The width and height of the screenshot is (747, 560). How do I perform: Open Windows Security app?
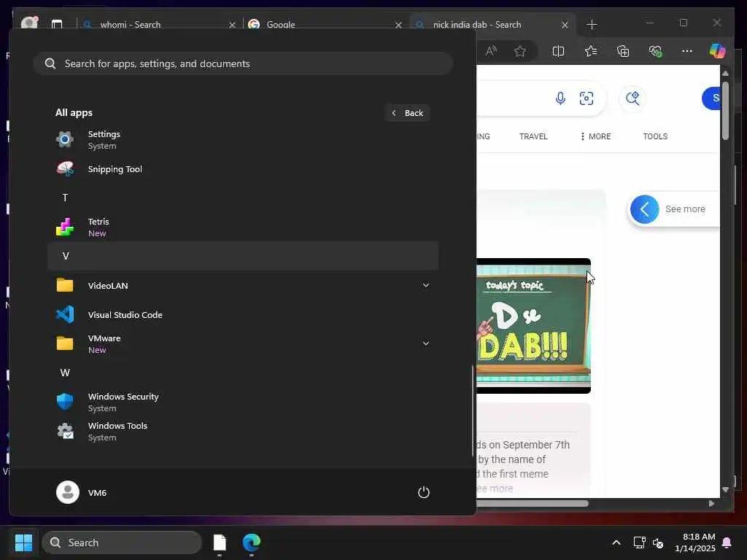[243, 402]
